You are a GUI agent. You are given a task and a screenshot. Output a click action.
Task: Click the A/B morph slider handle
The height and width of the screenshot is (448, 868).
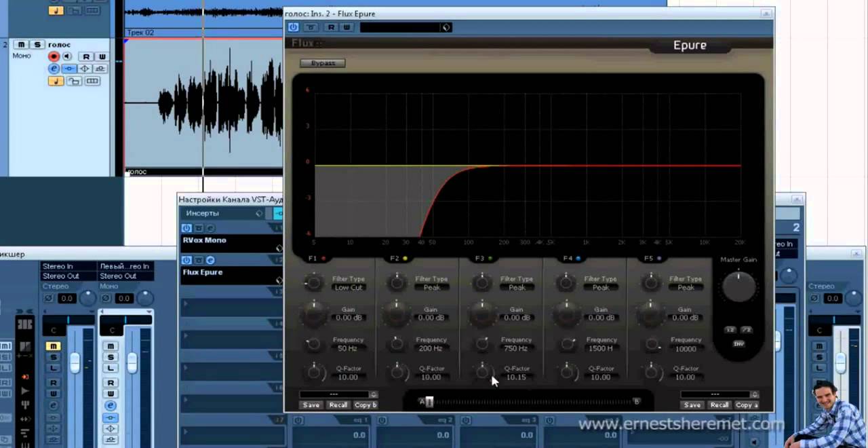[x=429, y=402]
